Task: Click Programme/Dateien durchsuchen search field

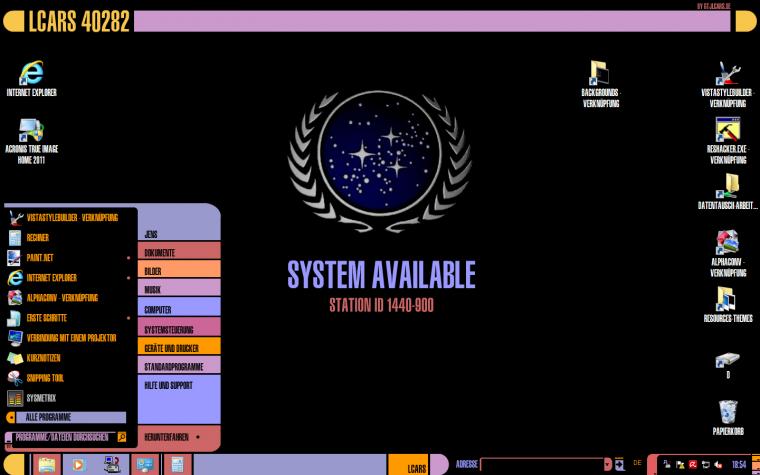Action: click(x=65, y=437)
